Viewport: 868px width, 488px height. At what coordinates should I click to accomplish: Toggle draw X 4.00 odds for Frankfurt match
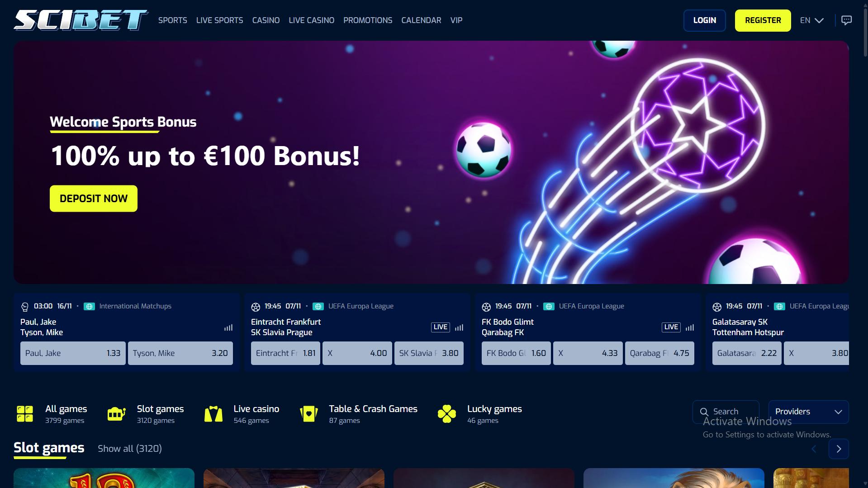click(x=357, y=353)
